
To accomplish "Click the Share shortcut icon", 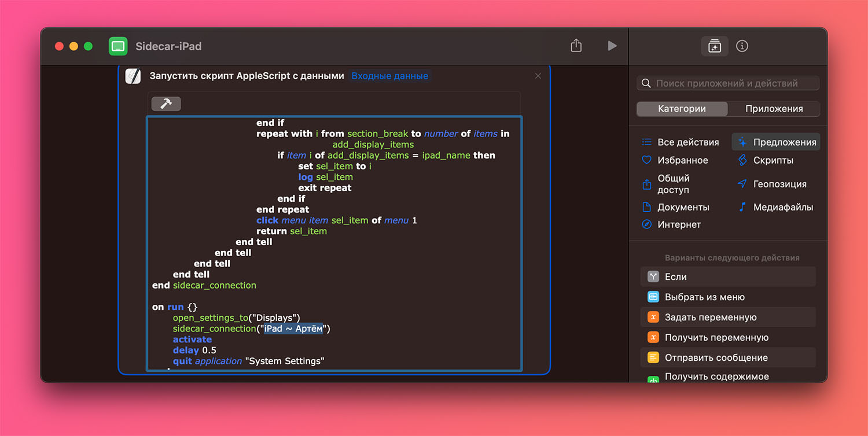I will point(576,46).
